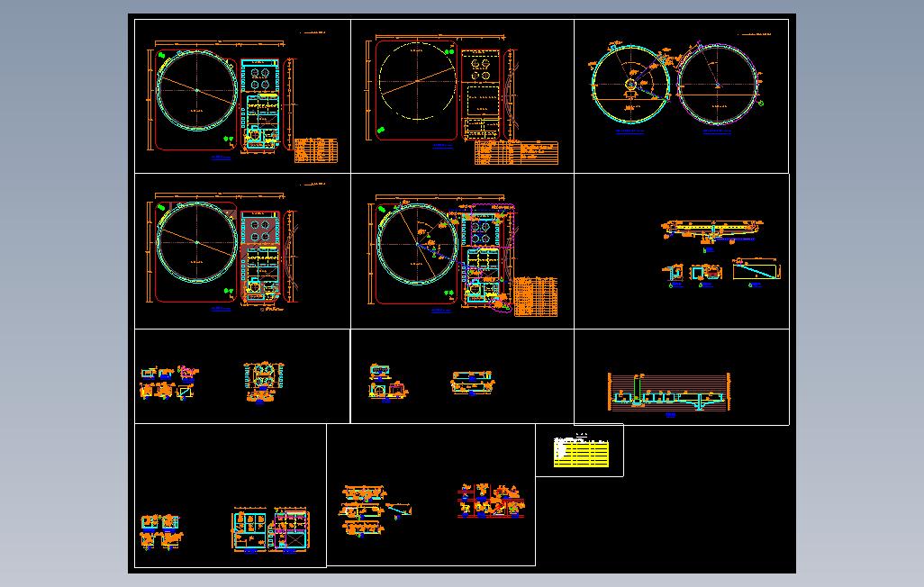Open the sheet showing two side-by-side circular tanks
Image resolution: width=924 pixels, height=587 pixels.
[681, 96]
